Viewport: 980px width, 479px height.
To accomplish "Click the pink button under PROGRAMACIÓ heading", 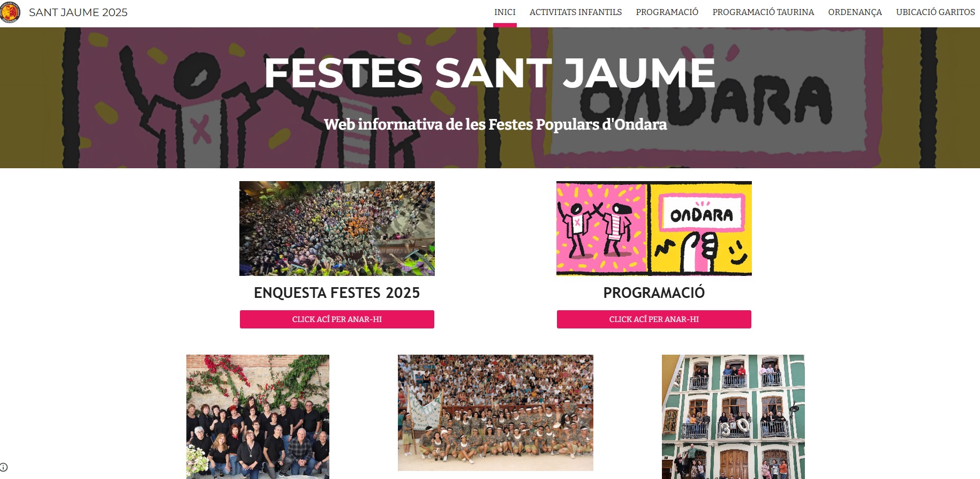I will point(654,319).
